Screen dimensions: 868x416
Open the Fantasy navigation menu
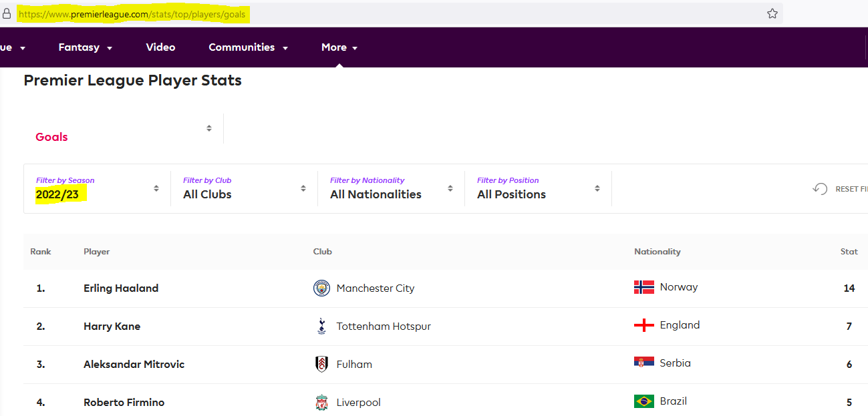(x=85, y=47)
